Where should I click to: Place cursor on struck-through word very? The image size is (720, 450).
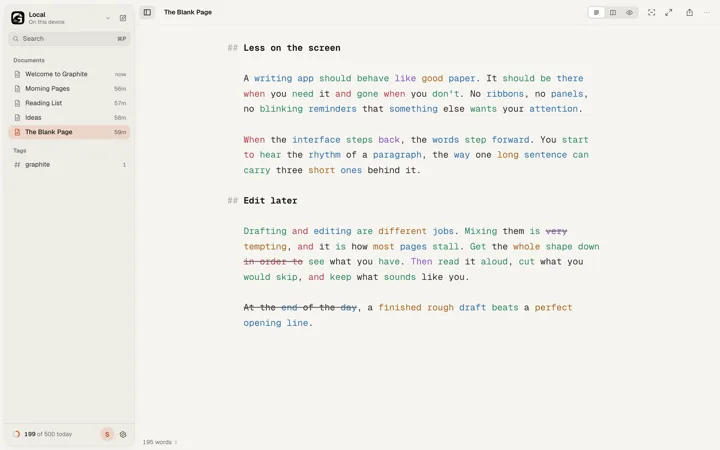[x=557, y=231]
